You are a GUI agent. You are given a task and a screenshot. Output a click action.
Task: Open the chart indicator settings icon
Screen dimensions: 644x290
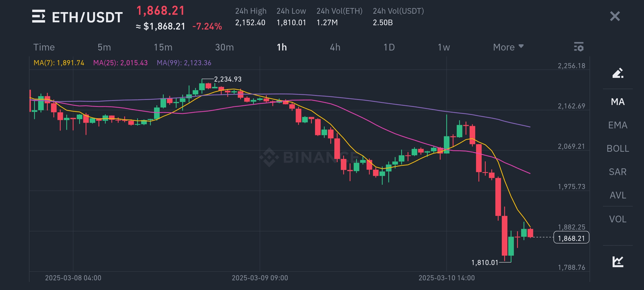pyautogui.click(x=579, y=47)
